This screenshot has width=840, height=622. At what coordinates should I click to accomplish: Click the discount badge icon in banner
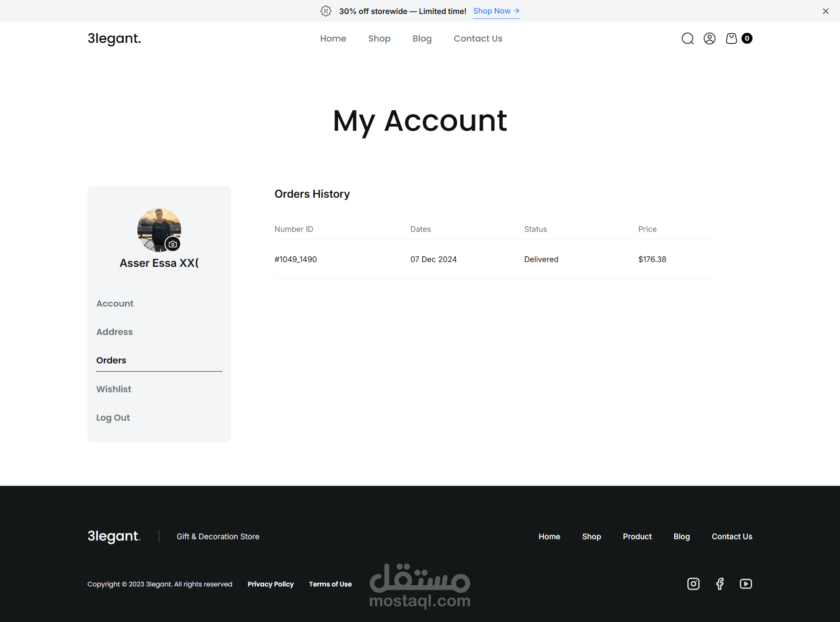click(x=326, y=11)
